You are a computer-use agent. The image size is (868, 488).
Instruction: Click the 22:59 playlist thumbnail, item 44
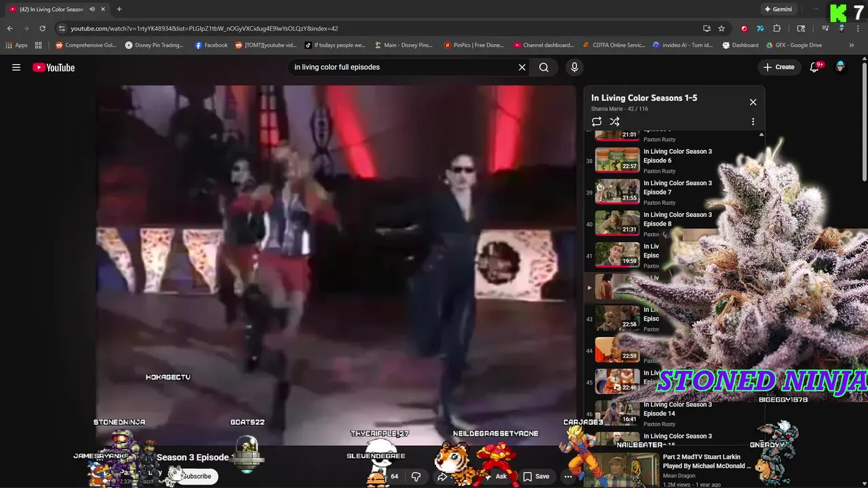617,350
